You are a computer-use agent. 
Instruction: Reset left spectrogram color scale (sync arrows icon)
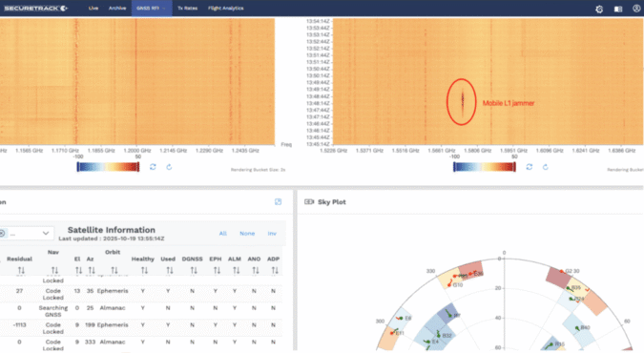pos(153,167)
